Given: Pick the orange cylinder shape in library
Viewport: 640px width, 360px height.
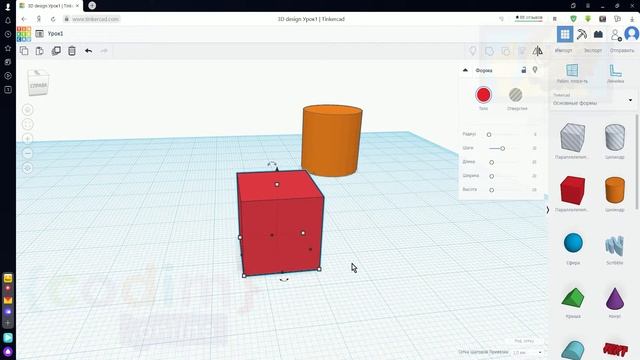Looking at the screenshot, I should click(615, 191).
